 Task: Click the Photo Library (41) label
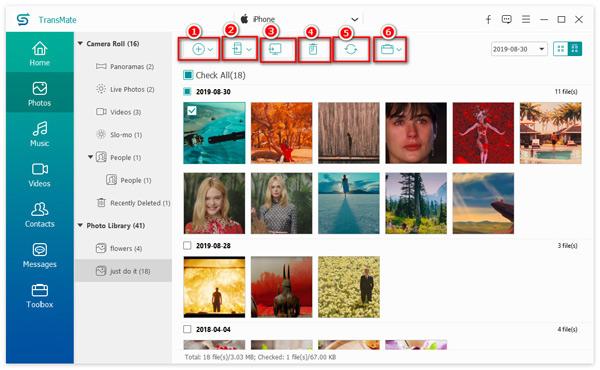tap(116, 225)
